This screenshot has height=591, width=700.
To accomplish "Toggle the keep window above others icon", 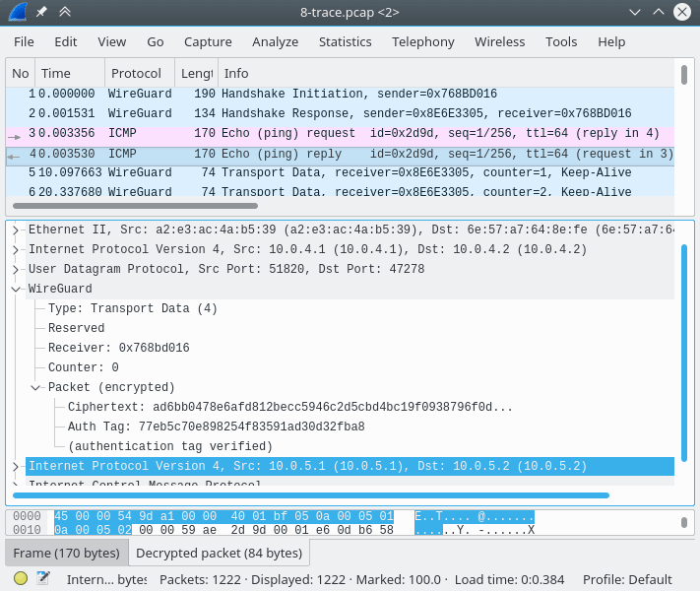I will coord(65,13).
